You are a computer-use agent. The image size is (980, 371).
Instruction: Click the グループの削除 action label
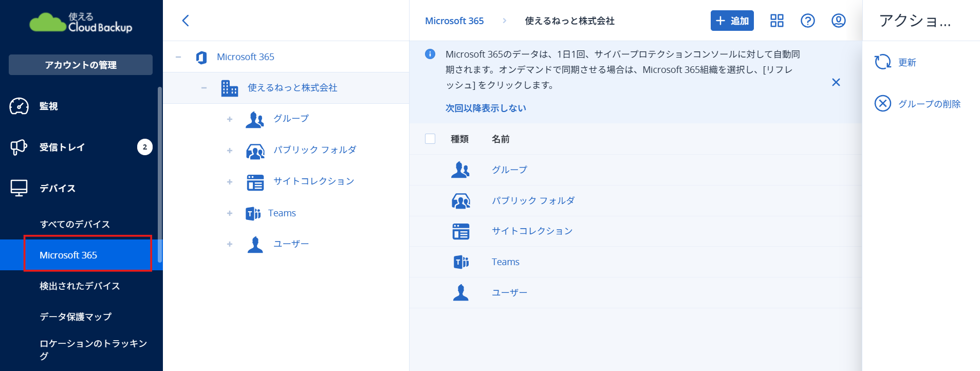(929, 104)
